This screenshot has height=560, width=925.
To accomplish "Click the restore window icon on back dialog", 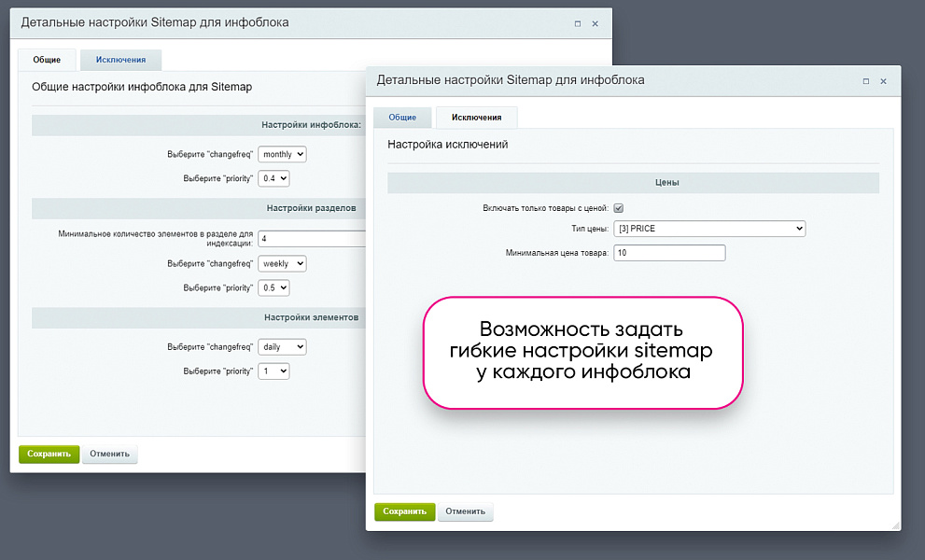I will [x=577, y=23].
